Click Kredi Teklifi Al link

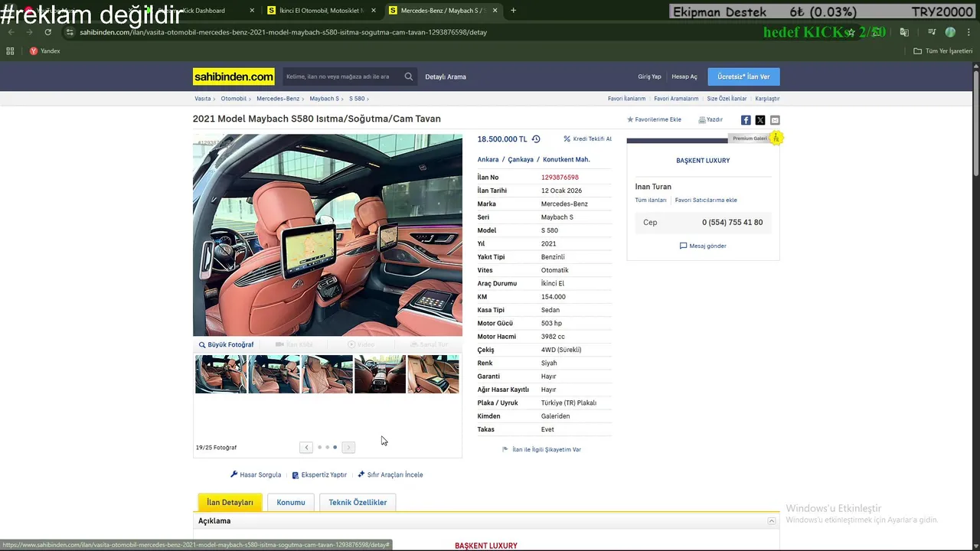pyautogui.click(x=587, y=139)
